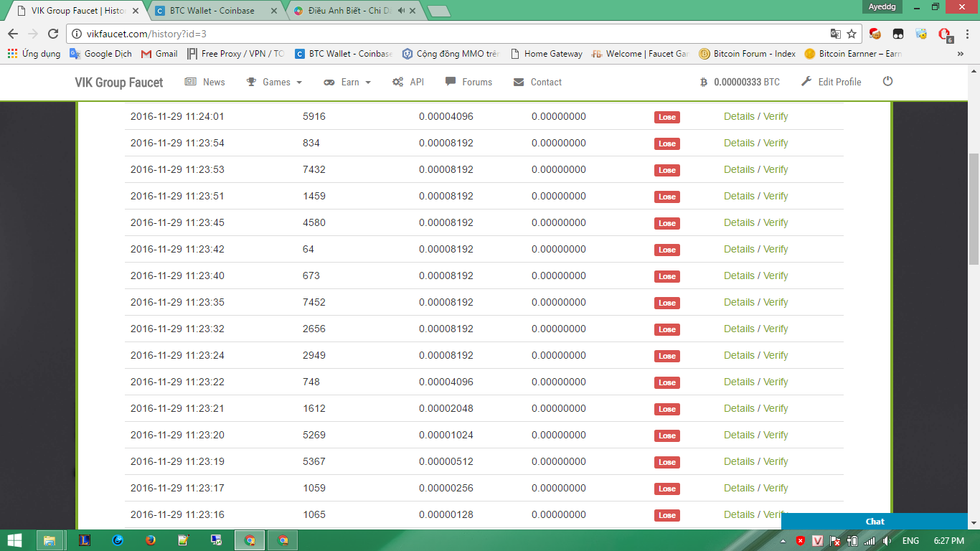Viewport: 980px width, 551px height.
Task: Click the Edit Profile link
Action: [x=831, y=83]
